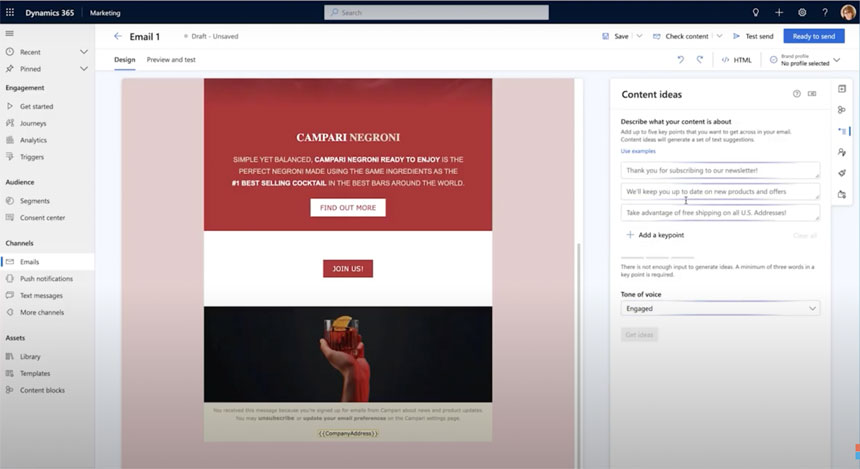Image resolution: width=860 pixels, height=469 pixels.
Task: Click the first key point text field
Action: (720, 170)
